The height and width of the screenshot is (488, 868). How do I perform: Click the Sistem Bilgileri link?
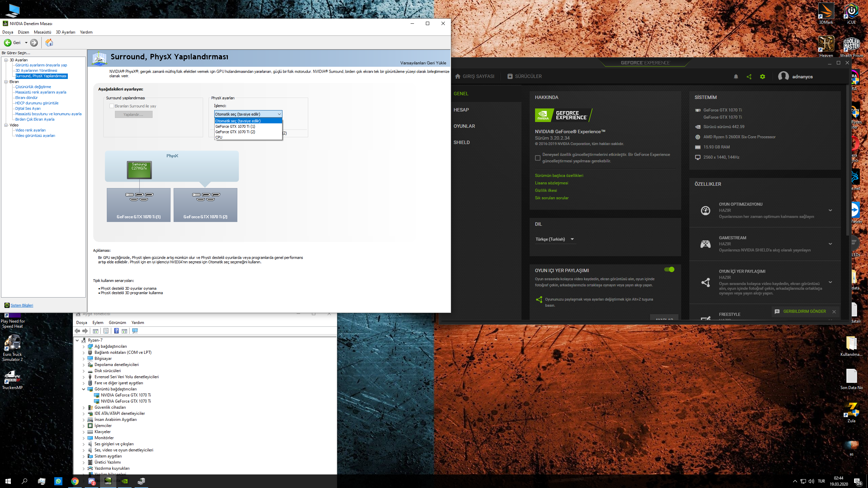22,305
